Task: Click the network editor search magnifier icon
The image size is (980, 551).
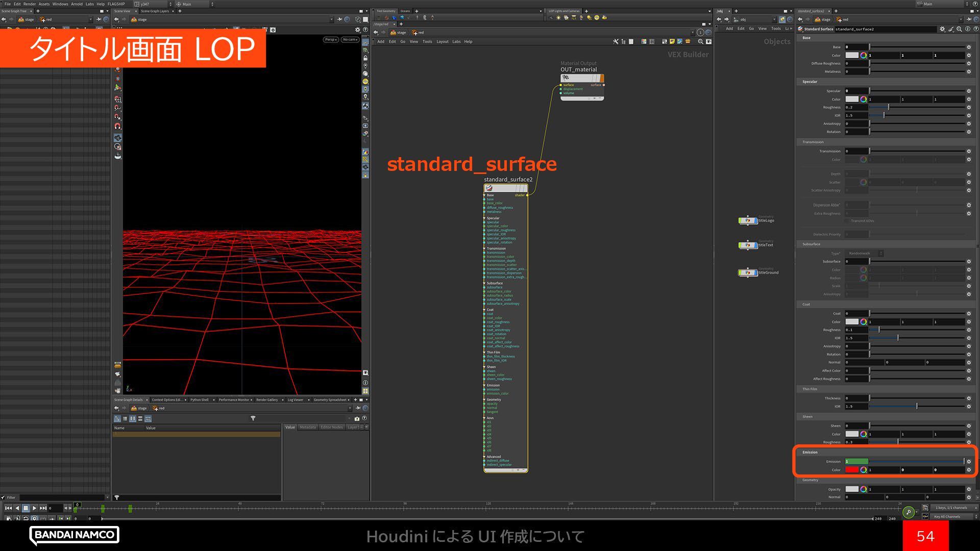Action: pyautogui.click(x=700, y=42)
